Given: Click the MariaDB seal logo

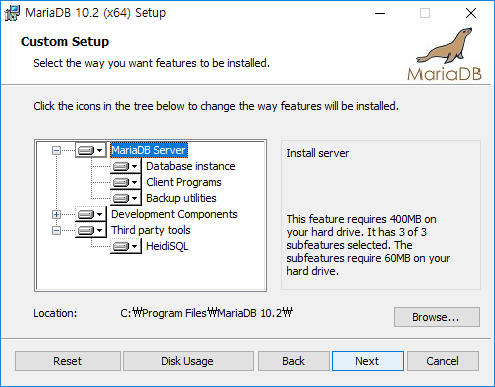Looking at the screenshot, I should point(444,54).
